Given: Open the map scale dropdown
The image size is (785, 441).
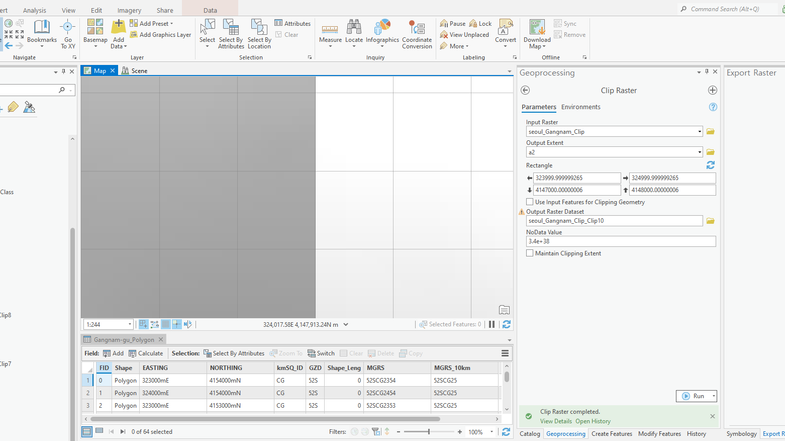Looking at the screenshot, I should pos(130,325).
